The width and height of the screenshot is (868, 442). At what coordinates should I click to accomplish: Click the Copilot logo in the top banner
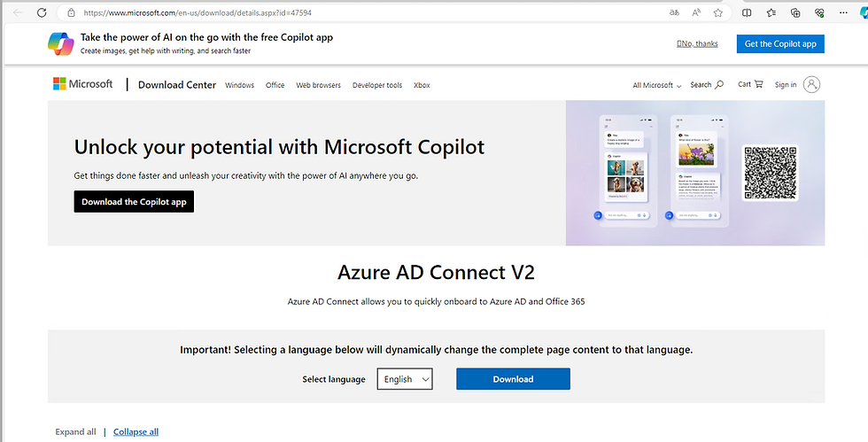point(61,43)
